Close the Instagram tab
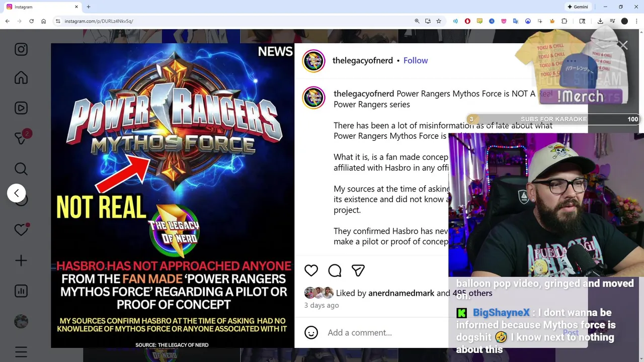 pyautogui.click(x=76, y=7)
